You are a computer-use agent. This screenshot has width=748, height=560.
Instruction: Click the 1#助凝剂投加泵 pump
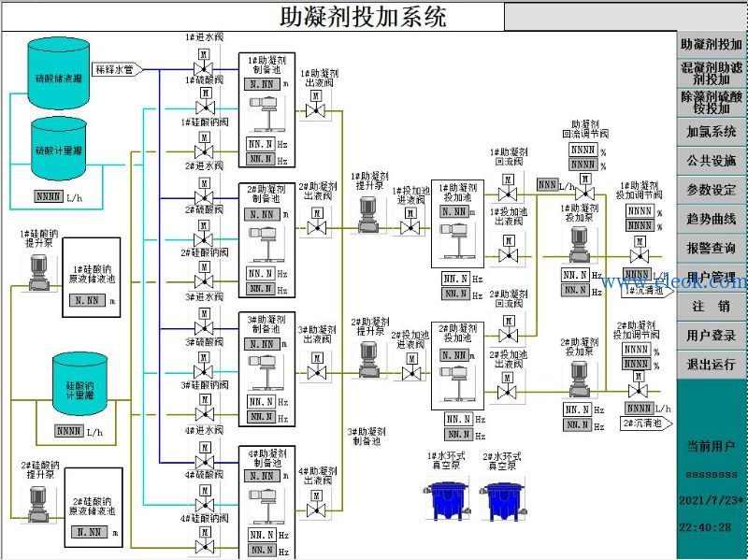coord(579,245)
